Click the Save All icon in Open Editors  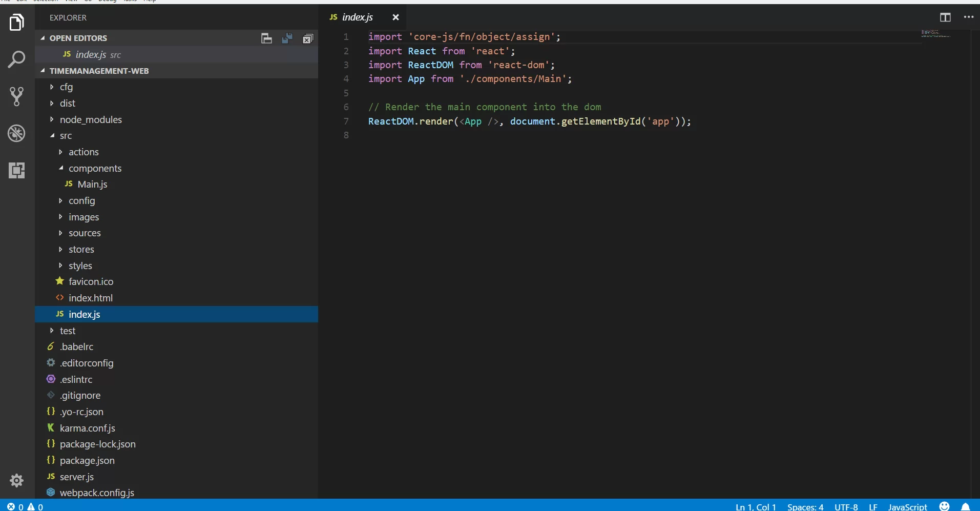coord(287,38)
